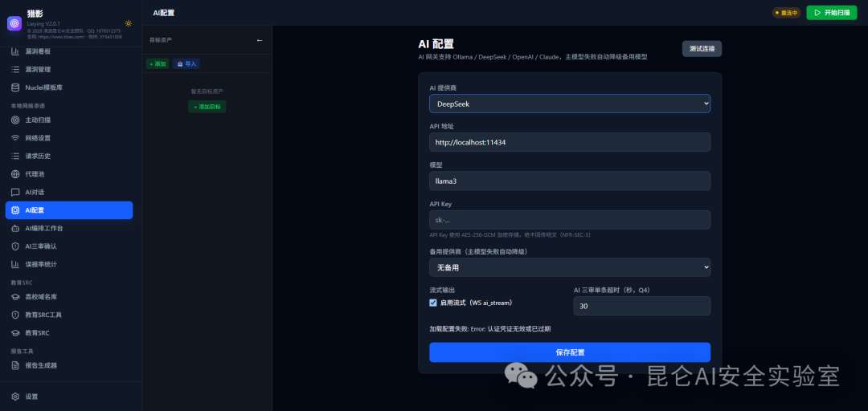Click the AI对话 chat bubble icon
The image size is (868, 411).
pos(15,193)
